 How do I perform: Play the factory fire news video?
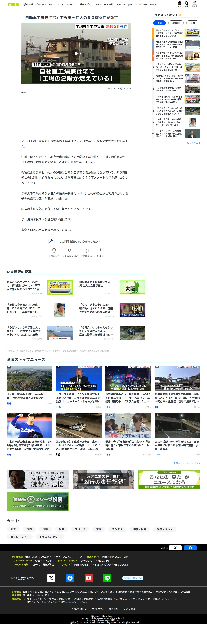click(x=76, y=53)
